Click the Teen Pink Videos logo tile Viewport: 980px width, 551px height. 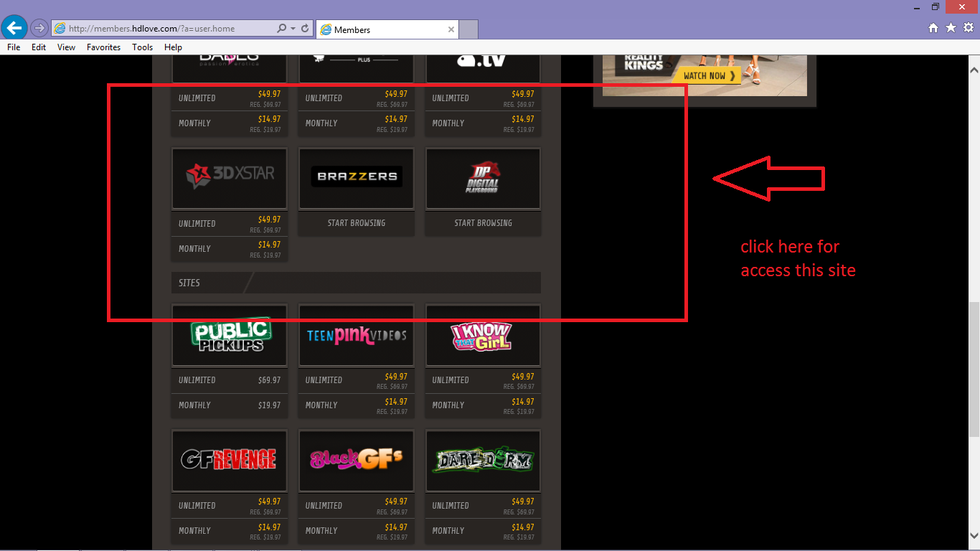pos(357,336)
